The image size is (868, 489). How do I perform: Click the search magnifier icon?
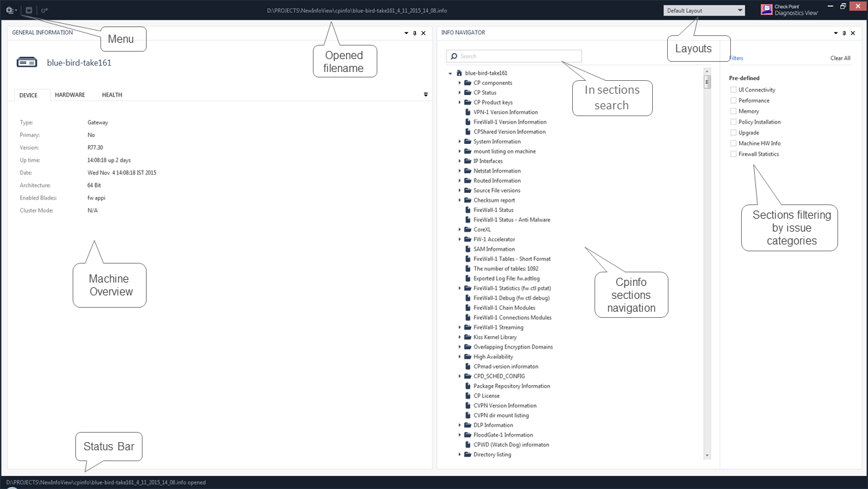pyautogui.click(x=454, y=56)
